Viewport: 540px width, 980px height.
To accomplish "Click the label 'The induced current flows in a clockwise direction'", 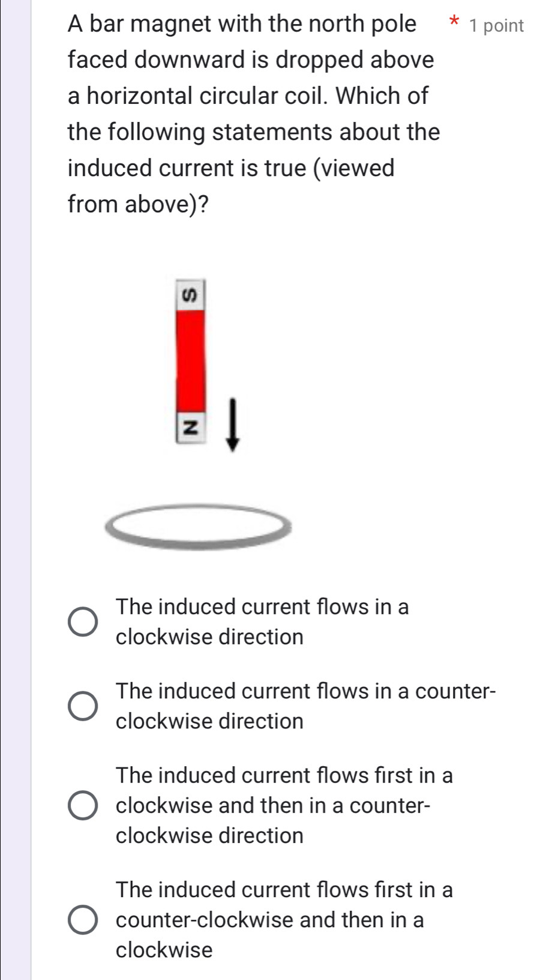I will 262,622.
